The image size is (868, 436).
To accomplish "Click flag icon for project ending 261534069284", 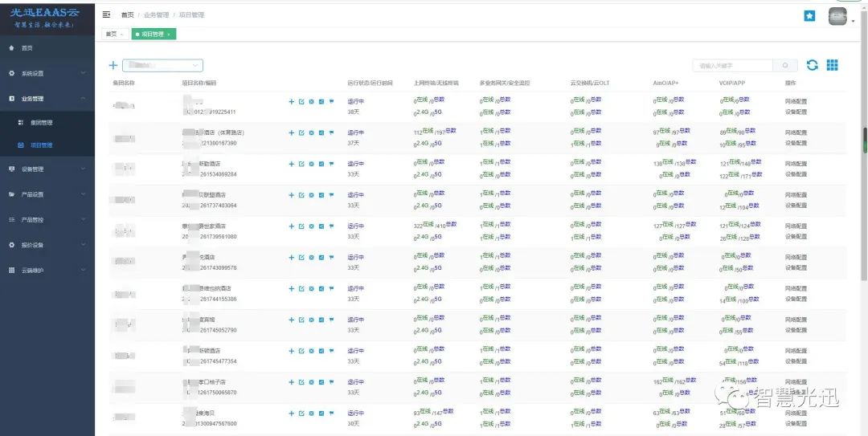I will tap(331, 164).
